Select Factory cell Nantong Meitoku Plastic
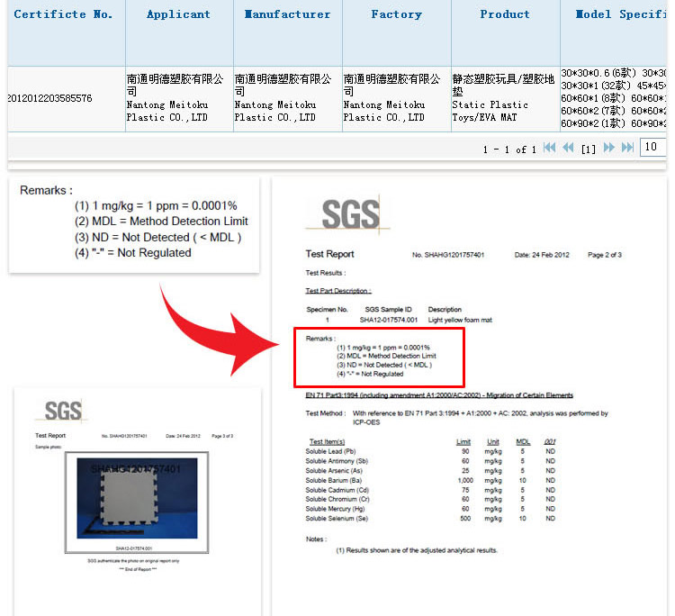The image size is (675, 616). (397, 98)
